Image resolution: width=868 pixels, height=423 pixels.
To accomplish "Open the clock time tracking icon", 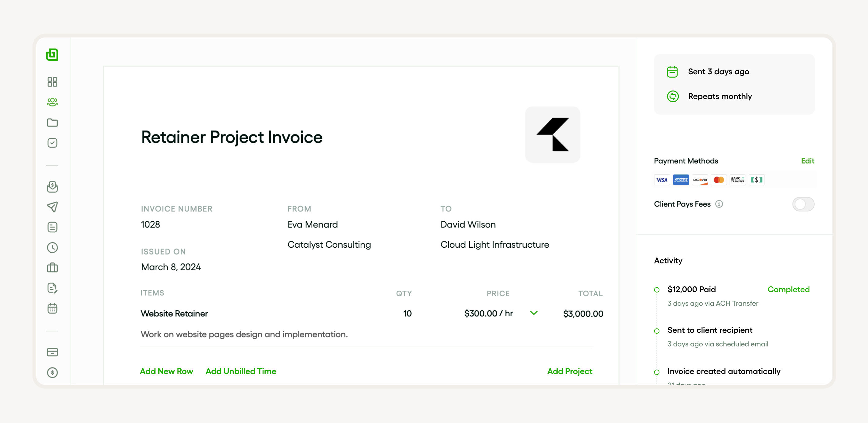I will point(52,248).
